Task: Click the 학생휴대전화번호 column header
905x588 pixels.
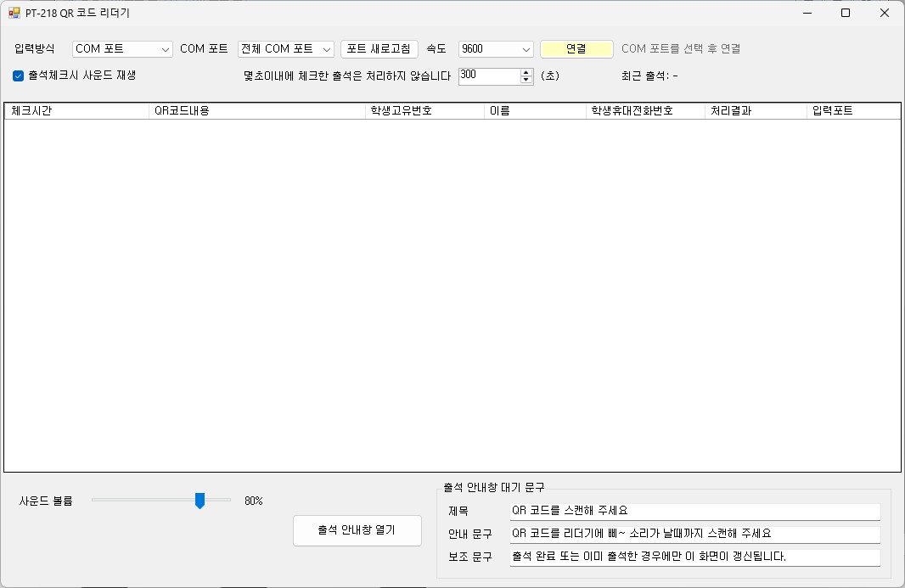Action: pos(645,111)
